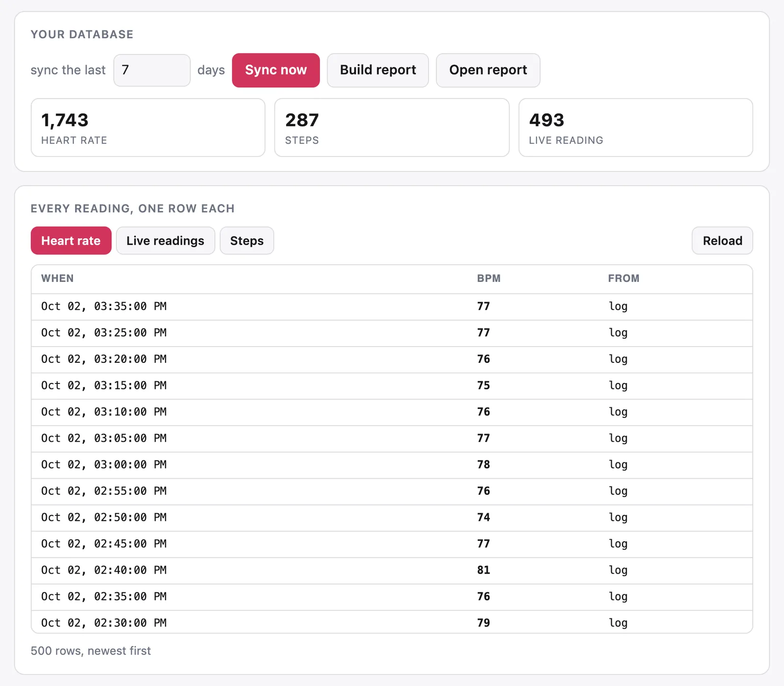Click Open report button
The width and height of the screenshot is (784, 686).
488,70
